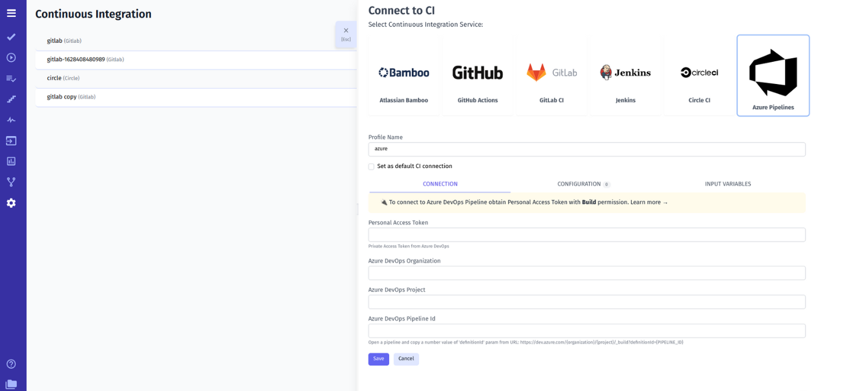
Task: Open the run play-circle icon in sidebar
Action: pos(12,57)
